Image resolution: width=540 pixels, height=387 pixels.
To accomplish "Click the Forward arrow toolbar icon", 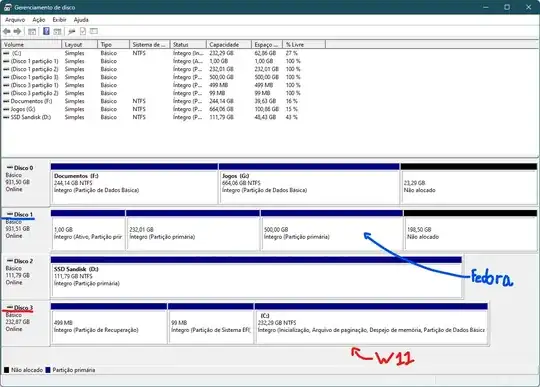I will (x=17, y=32).
